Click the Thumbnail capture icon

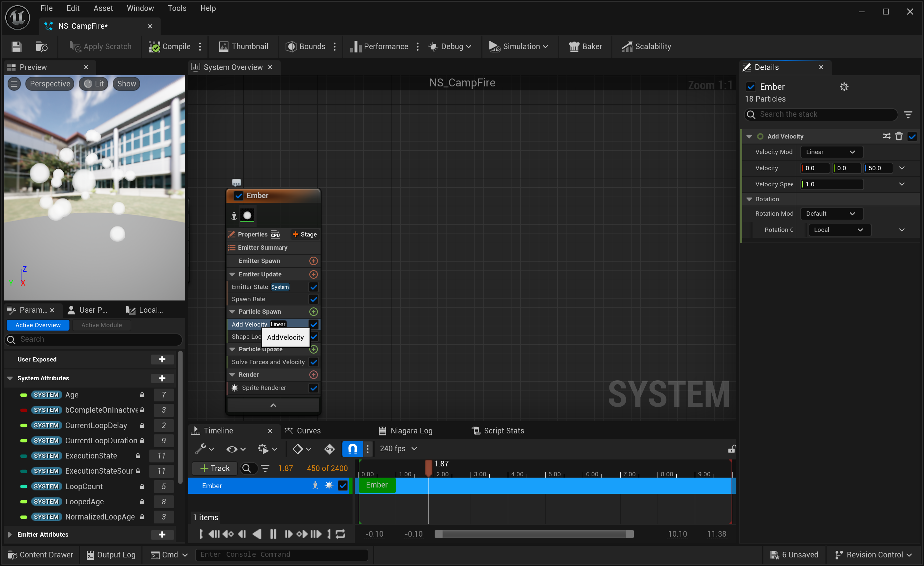click(x=224, y=47)
